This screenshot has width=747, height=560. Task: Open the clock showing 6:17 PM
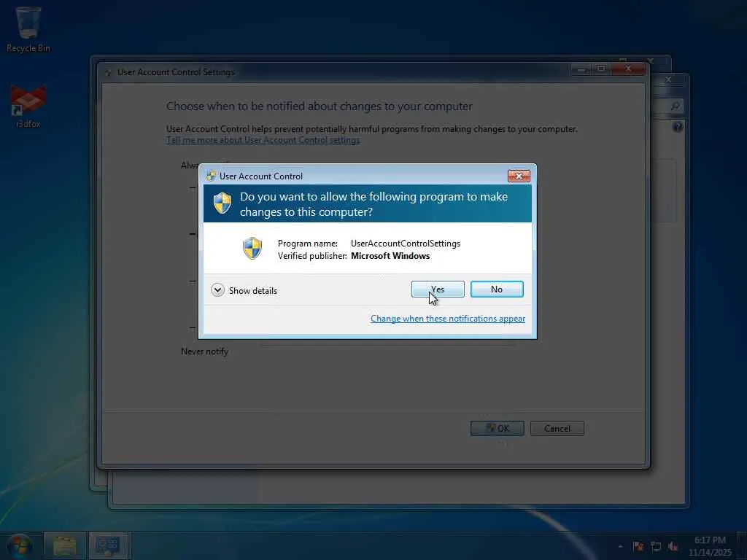710,546
